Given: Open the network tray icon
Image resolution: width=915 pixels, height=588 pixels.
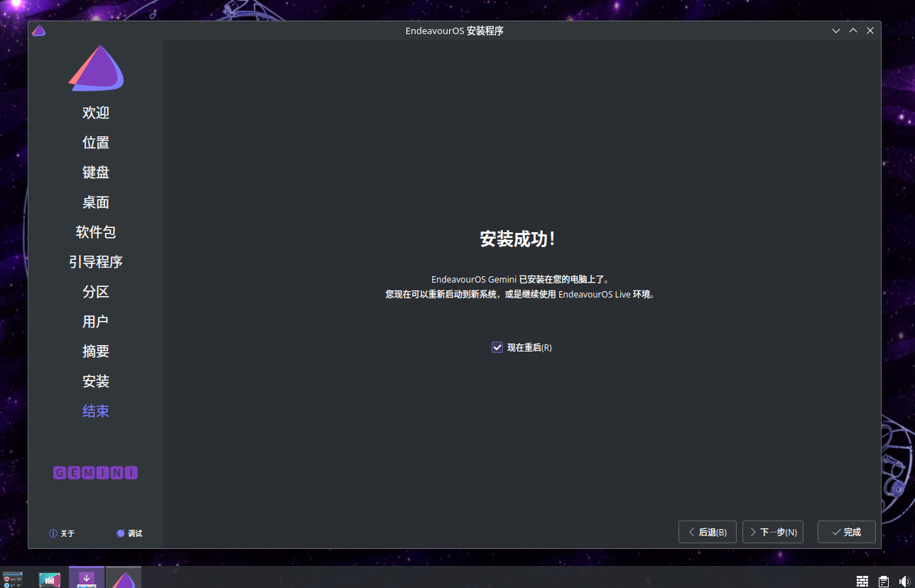Looking at the screenshot, I should point(862,581).
